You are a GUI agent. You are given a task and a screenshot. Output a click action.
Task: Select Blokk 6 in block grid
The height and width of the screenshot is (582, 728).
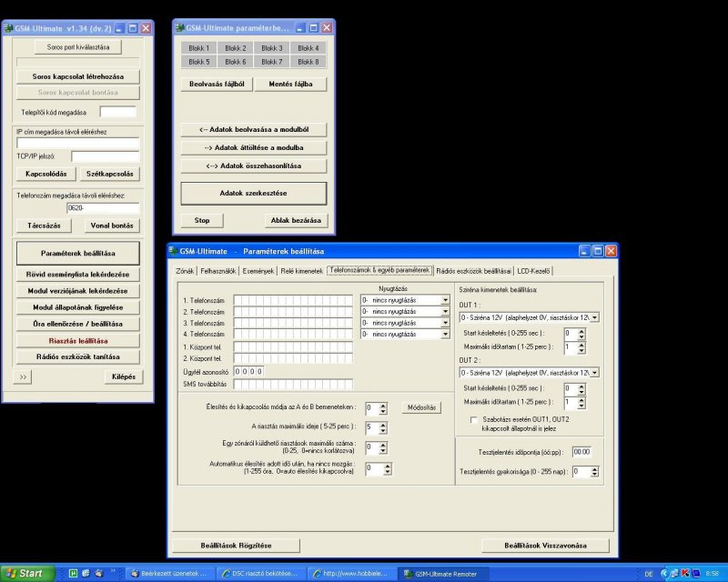pyautogui.click(x=236, y=62)
